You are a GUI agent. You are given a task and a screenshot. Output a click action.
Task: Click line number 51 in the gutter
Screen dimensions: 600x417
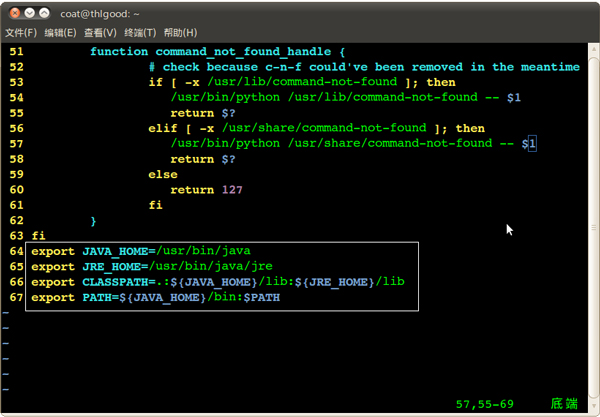coord(16,52)
